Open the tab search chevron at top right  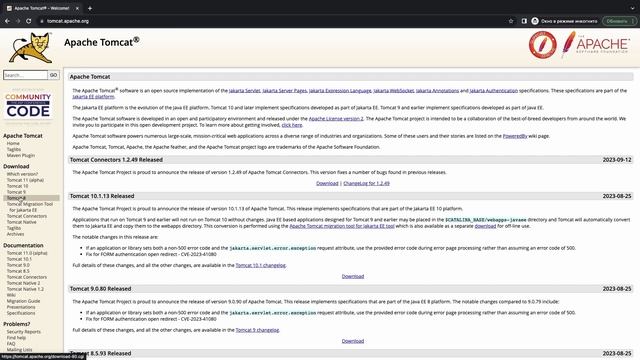(x=633, y=8)
